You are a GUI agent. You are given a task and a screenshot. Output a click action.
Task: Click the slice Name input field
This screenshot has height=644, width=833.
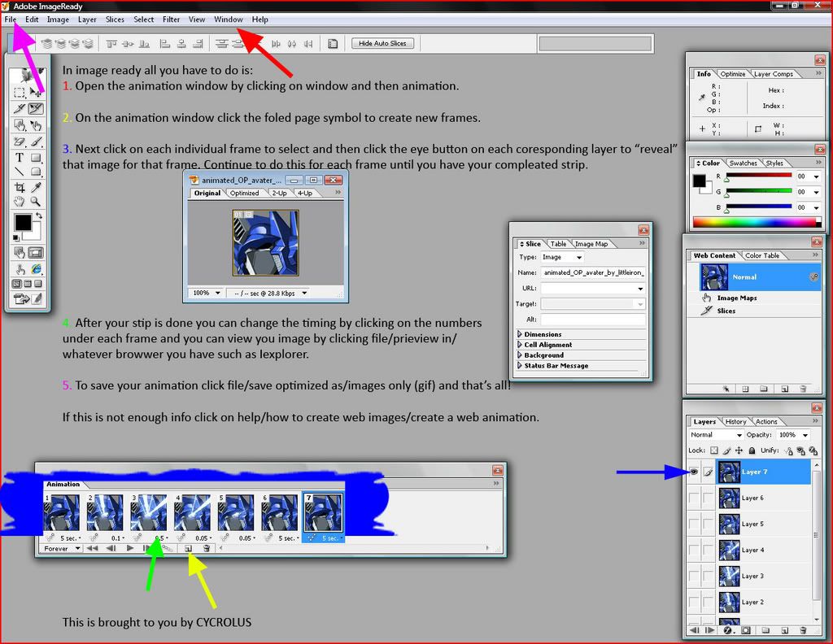593,272
